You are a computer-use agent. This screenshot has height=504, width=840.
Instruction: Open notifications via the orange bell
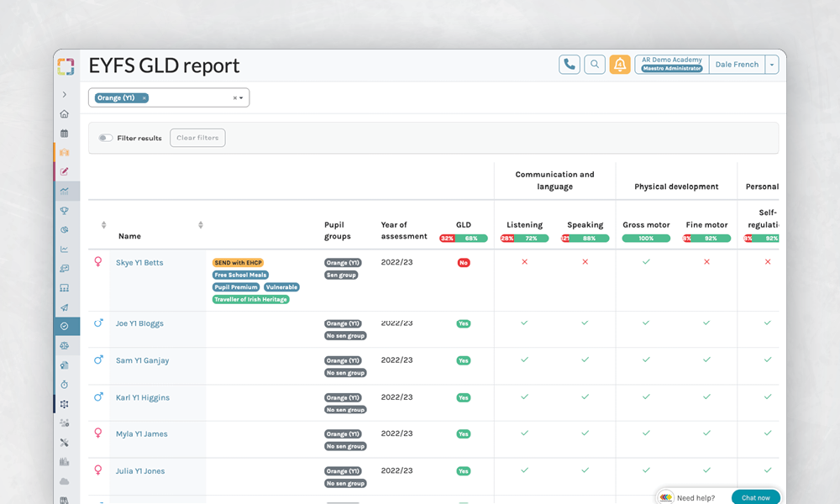pyautogui.click(x=620, y=65)
